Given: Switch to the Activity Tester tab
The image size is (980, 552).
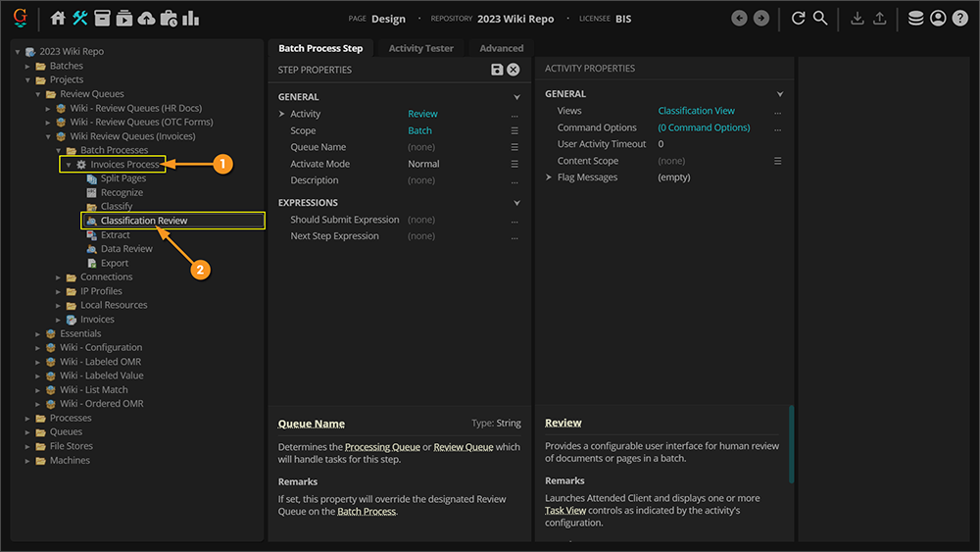Looking at the screenshot, I should 420,48.
